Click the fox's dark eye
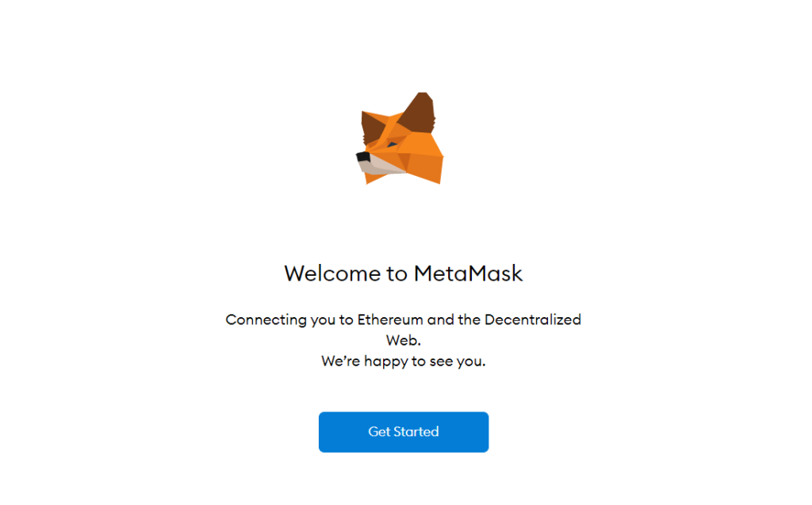The width and height of the screenshot is (812, 505). point(392,144)
